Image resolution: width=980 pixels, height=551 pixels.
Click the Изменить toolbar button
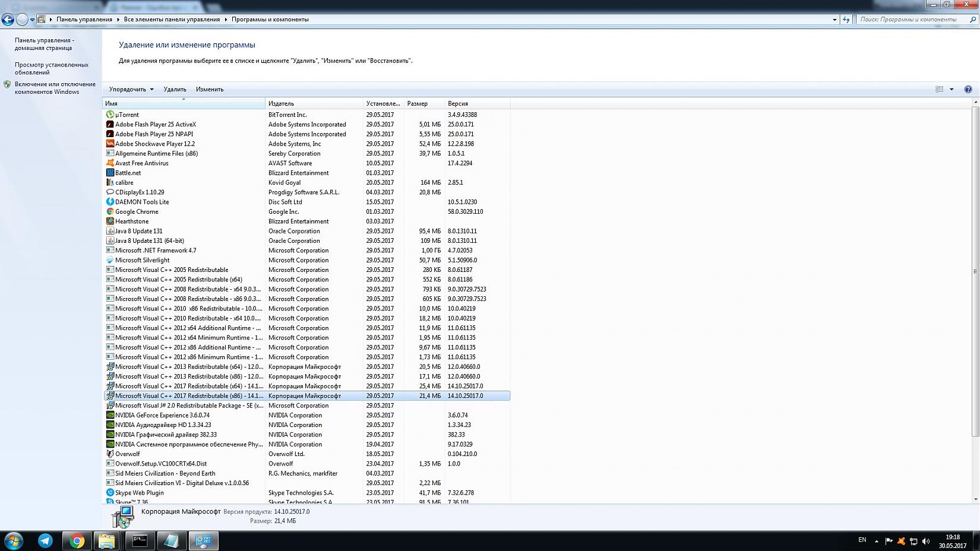[210, 89]
